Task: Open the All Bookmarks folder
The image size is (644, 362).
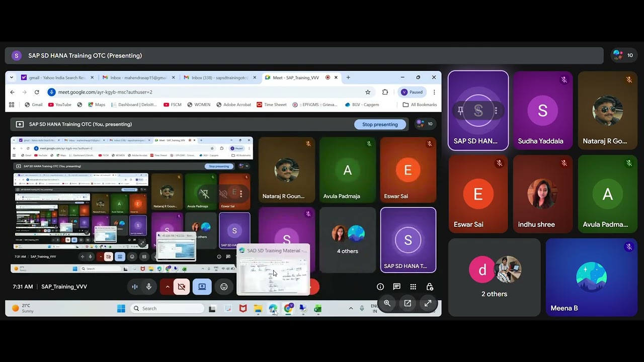Action: 420,105
